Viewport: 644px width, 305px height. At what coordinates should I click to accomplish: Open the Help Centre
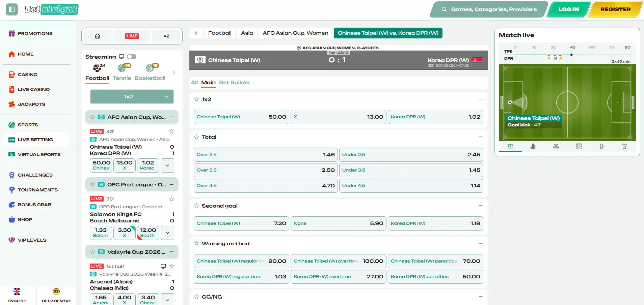(56, 295)
